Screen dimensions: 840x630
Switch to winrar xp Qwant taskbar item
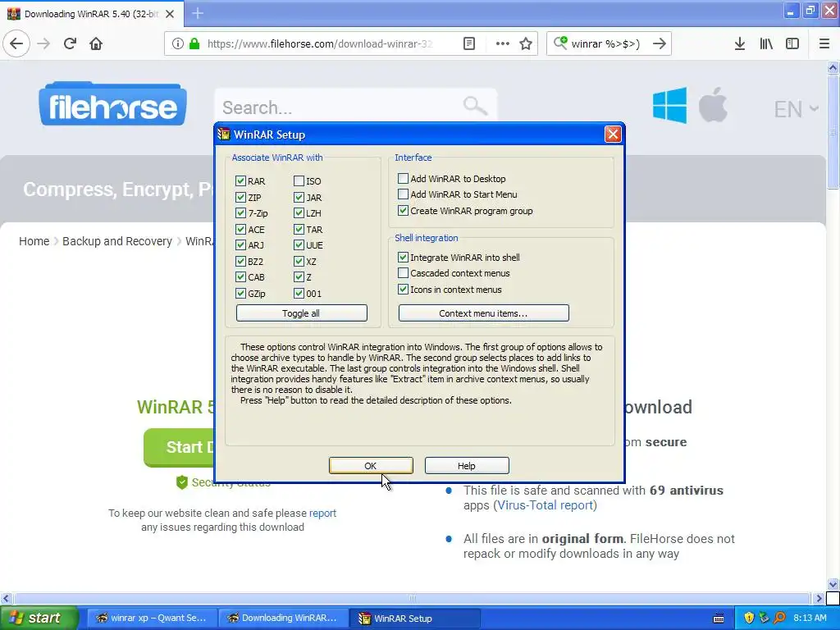click(x=152, y=618)
